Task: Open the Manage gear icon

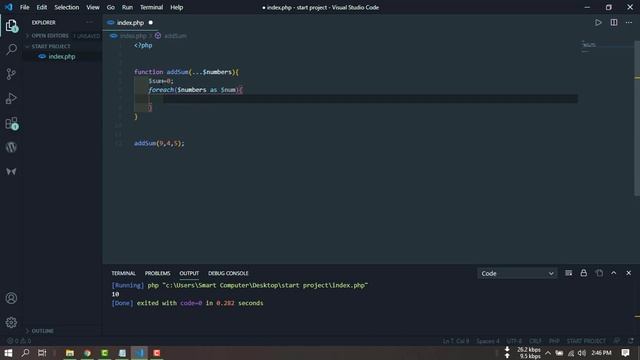Action: pos(11,322)
